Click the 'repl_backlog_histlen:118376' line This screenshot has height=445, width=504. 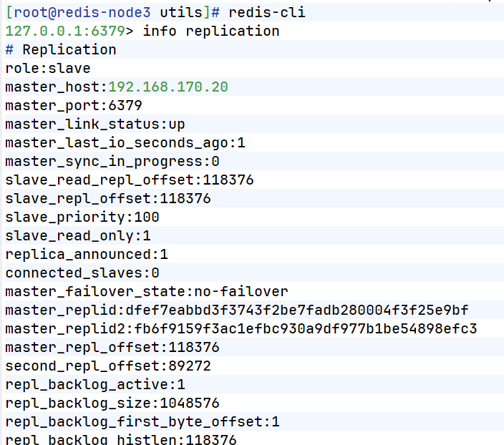[x=121, y=439]
